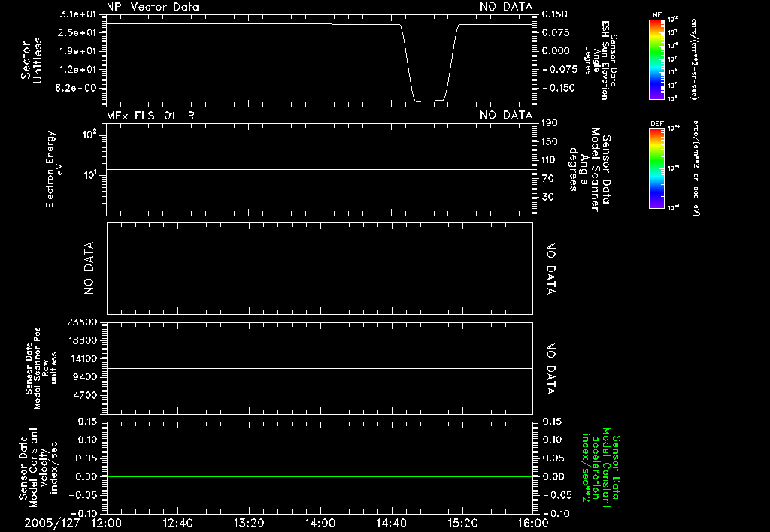Click the 0.075 sun elevation tick label

click(556, 32)
